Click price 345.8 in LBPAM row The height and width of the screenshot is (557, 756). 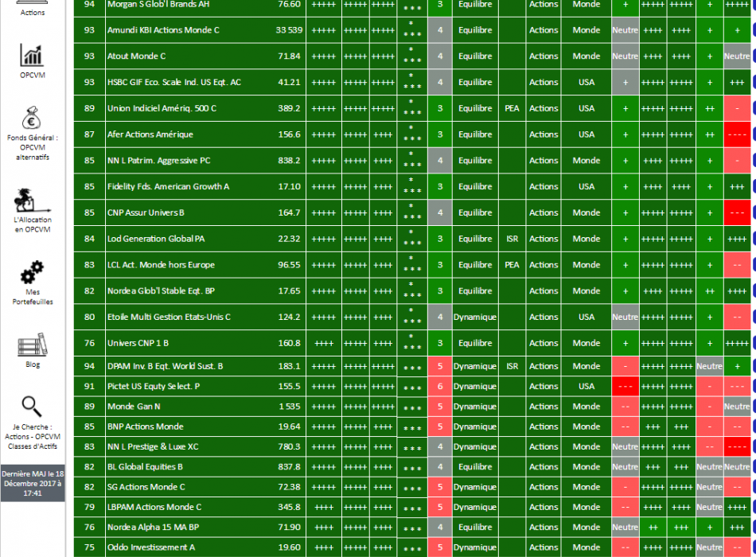click(289, 507)
